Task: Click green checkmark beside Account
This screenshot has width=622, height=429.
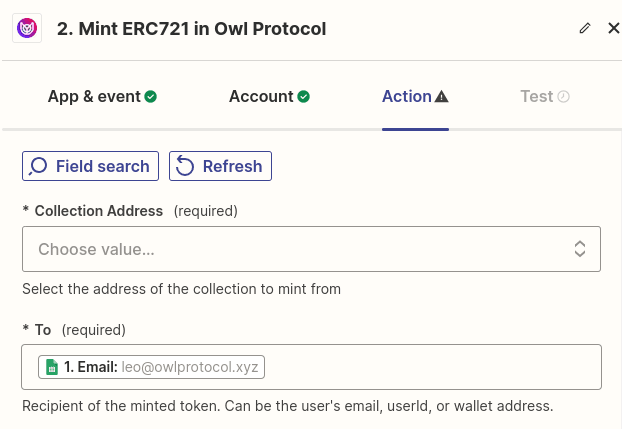Action: click(303, 97)
